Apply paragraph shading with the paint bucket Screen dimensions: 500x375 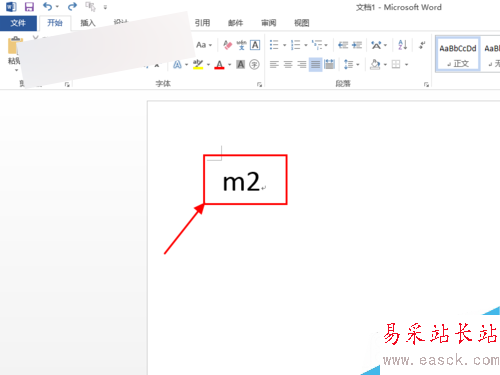coord(375,64)
